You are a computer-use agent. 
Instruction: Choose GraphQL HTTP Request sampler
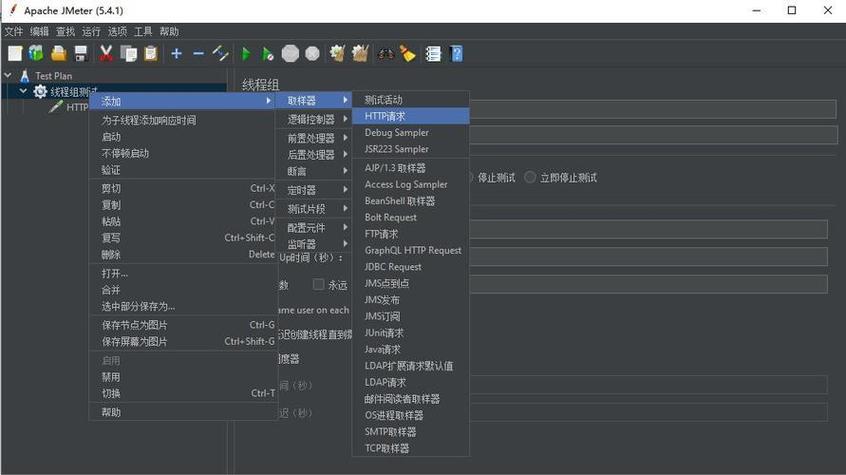pyautogui.click(x=411, y=250)
